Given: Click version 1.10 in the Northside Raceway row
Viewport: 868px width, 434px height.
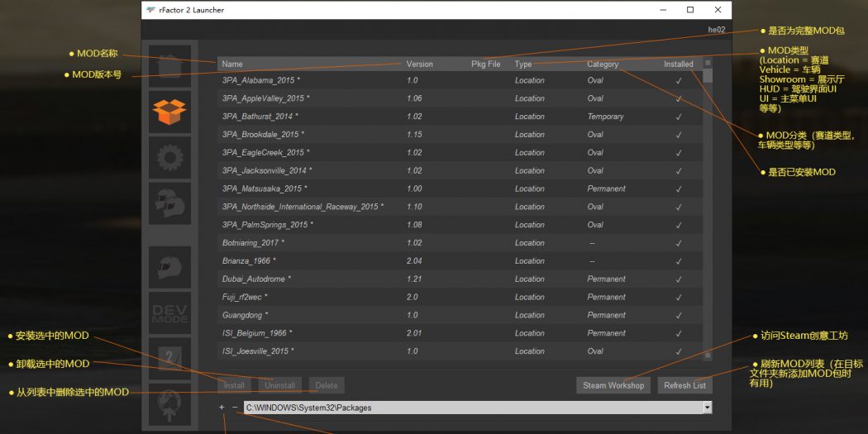Looking at the screenshot, I should pyautogui.click(x=414, y=207).
